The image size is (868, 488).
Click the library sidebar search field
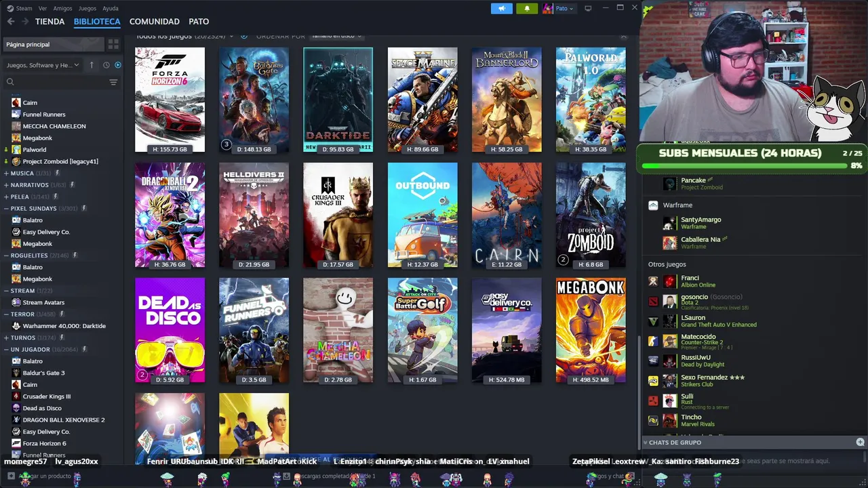pyautogui.click(x=61, y=82)
